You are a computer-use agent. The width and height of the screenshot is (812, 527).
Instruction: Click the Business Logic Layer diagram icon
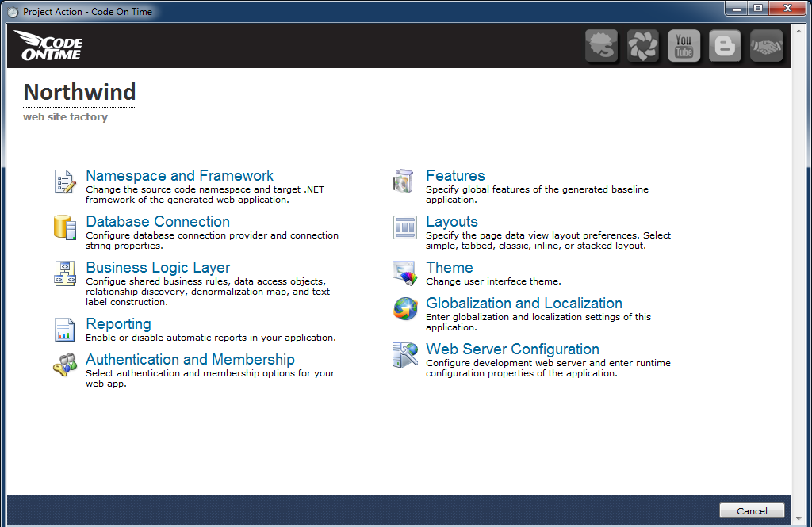pos(65,273)
